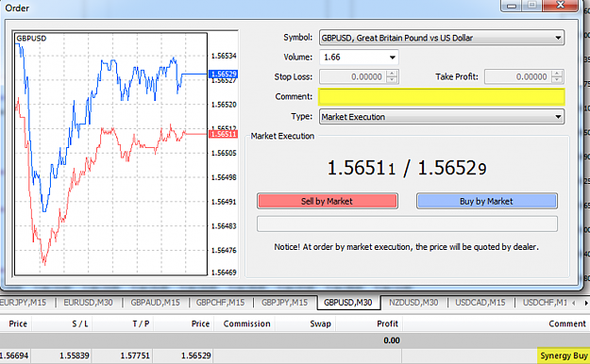Decrease Stop Loss with down arrow
The image size is (590, 364).
(392, 80)
